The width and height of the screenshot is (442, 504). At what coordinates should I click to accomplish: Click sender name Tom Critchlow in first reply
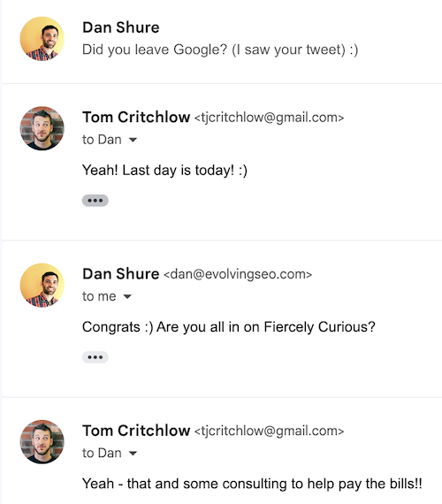pos(136,117)
